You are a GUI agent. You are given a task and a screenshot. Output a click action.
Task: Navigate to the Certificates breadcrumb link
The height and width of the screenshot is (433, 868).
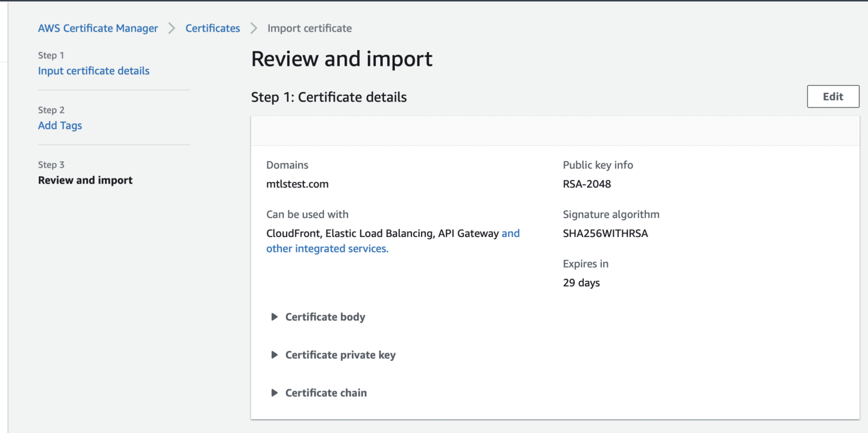(212, 28)
